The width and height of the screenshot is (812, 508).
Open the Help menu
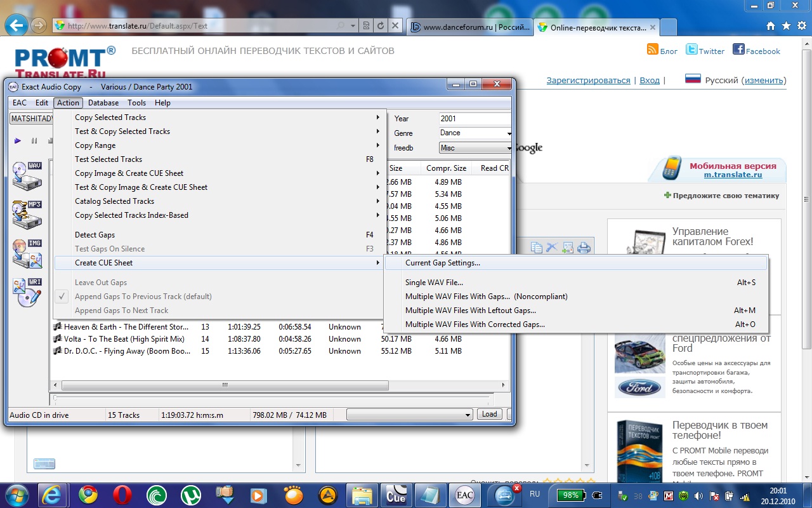tap(162, 103)
